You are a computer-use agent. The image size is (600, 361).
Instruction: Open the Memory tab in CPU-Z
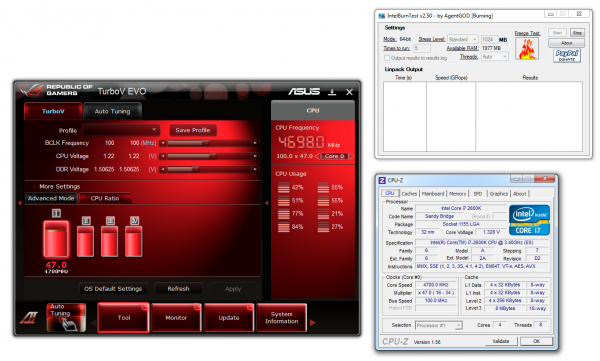click(457, 194)
